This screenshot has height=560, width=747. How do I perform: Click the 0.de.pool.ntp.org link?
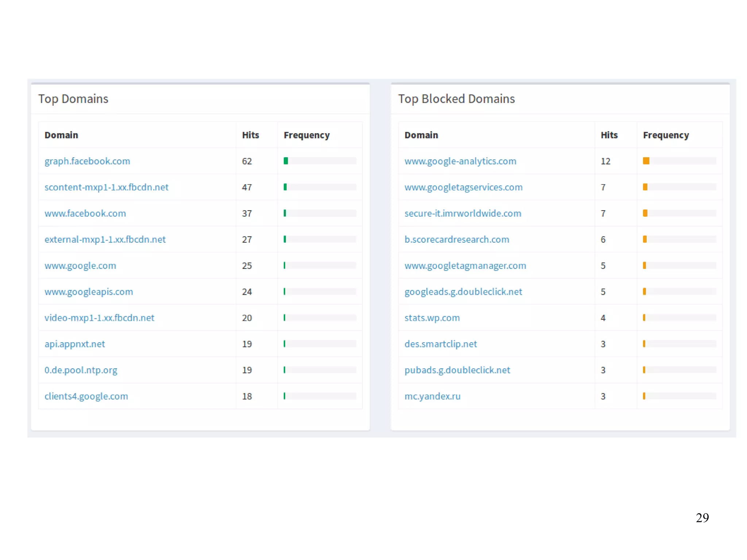(x=81, y=370)
